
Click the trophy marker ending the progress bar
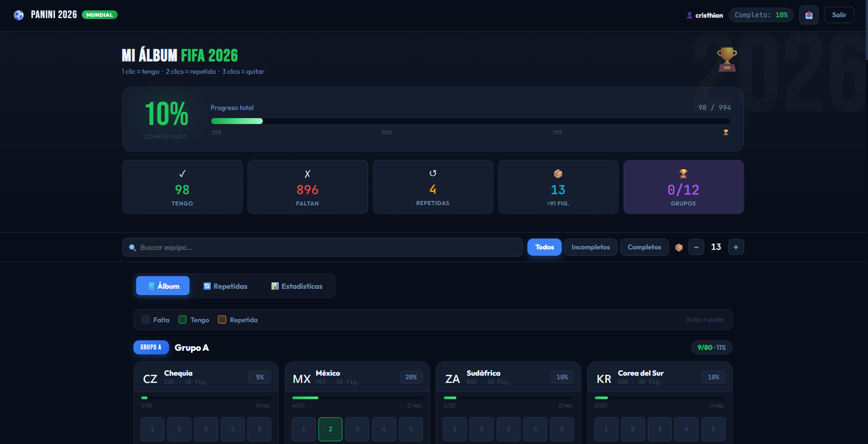pos(726,133)
